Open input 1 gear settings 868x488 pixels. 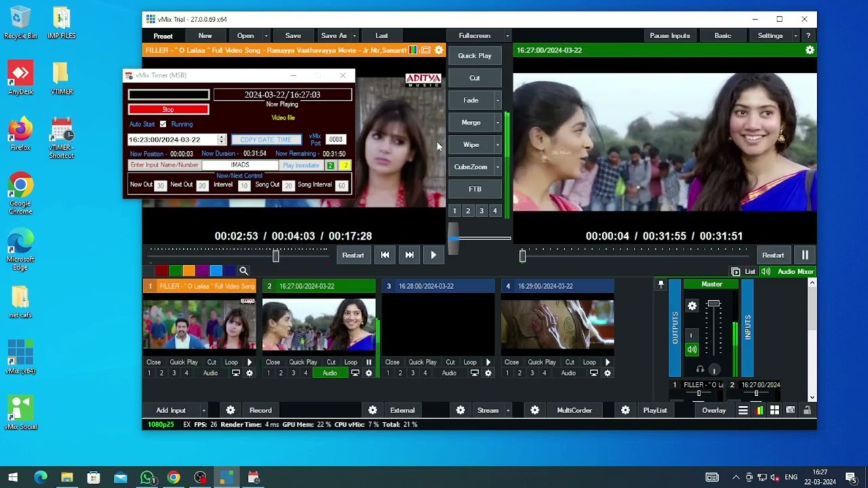coord(250,373)
